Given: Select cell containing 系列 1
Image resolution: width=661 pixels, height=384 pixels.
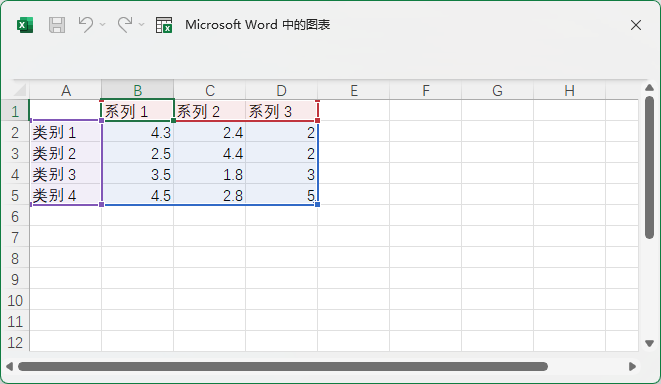Looking at the screenshot, I should point(137,110).
